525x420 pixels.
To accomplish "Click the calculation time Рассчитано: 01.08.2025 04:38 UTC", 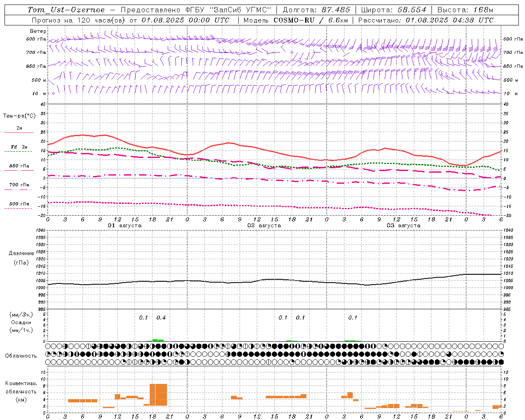I will point(426,20).
